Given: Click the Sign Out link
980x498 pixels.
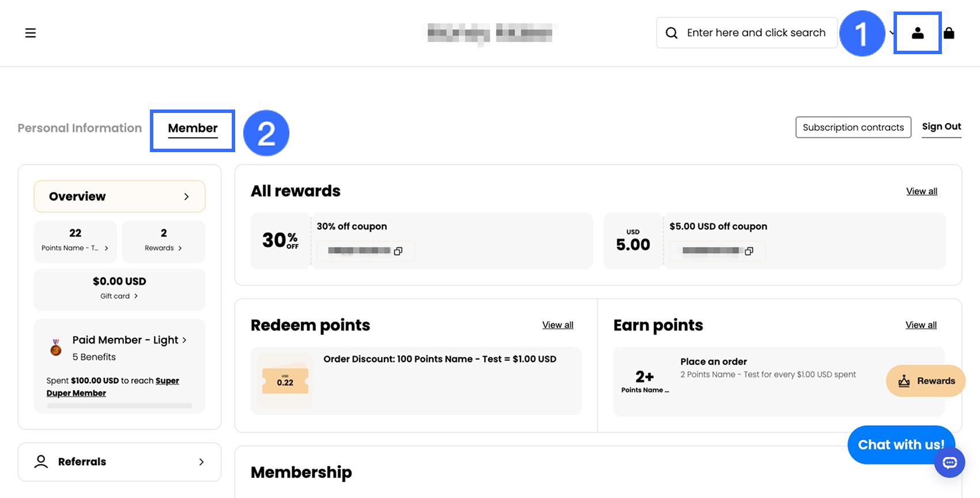Looking at the screenshot, I should coord(941,127).
